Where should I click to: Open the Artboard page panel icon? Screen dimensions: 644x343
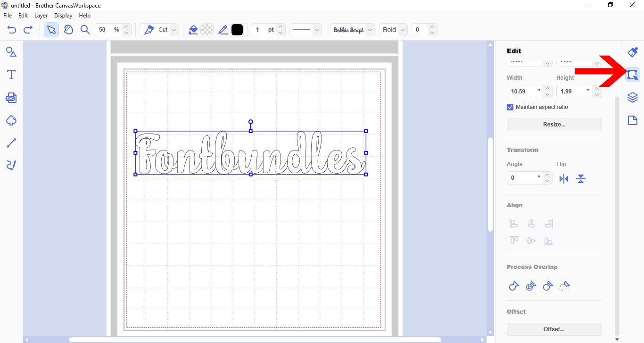click(633, 121)
